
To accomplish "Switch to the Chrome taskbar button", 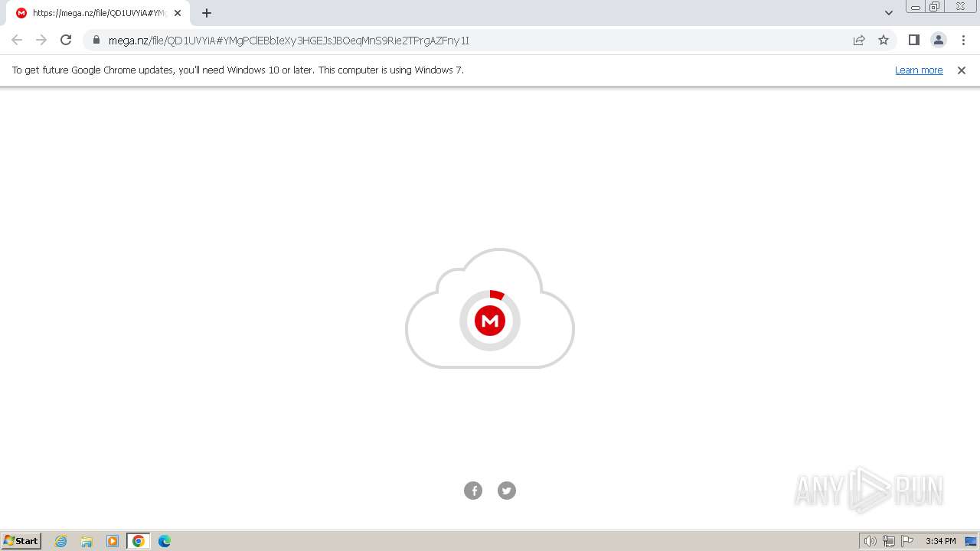I will pyautogui.click(x=139, y=541).
